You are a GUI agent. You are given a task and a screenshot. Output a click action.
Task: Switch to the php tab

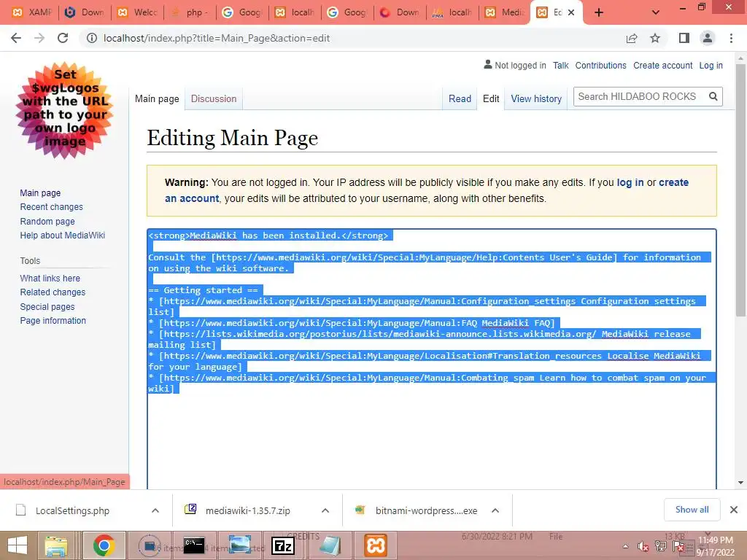(x=190, y=12)
